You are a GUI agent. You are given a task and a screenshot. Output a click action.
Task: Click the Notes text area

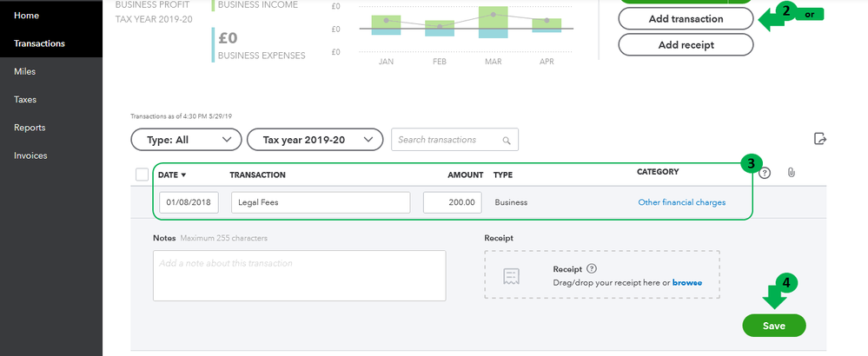pyautogui.click(x=299, y=275)
